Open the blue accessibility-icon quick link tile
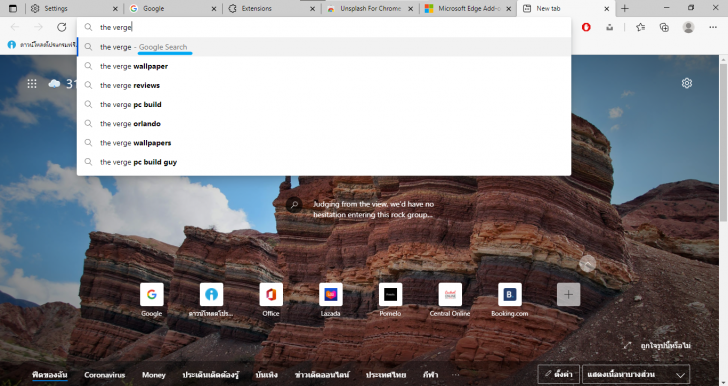The image size is (728, 386). (x=211, y=294)
